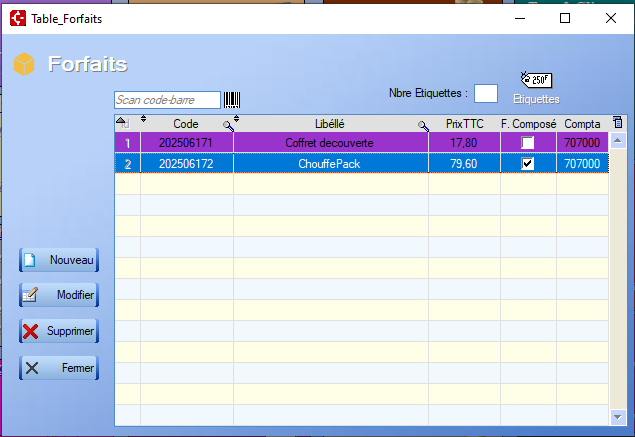Image resolution: width=635 pixels, height=437 pixels.
Task: Click the table options icon at top-right of grid
Action: tap(616, 122)
